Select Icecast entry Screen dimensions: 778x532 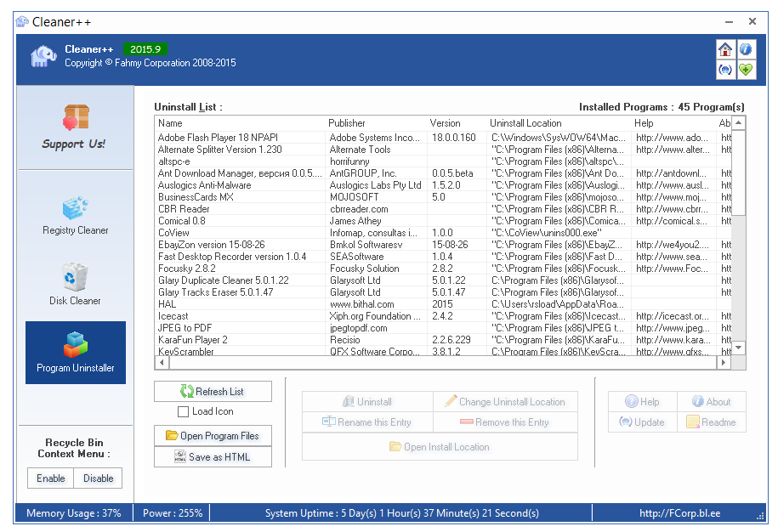tap(443, 316)
